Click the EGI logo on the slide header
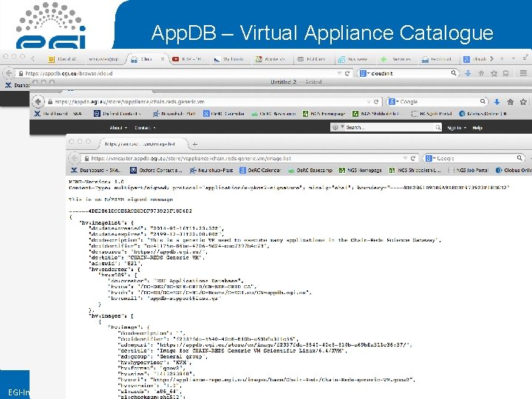Viewport: 532px width, 399px height. 51,26
